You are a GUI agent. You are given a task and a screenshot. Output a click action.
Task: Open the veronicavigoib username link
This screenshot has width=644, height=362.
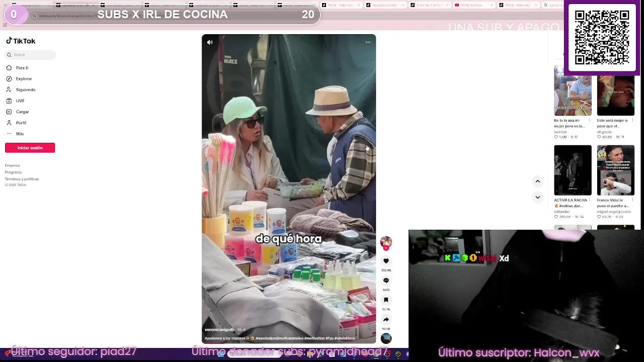219,330
